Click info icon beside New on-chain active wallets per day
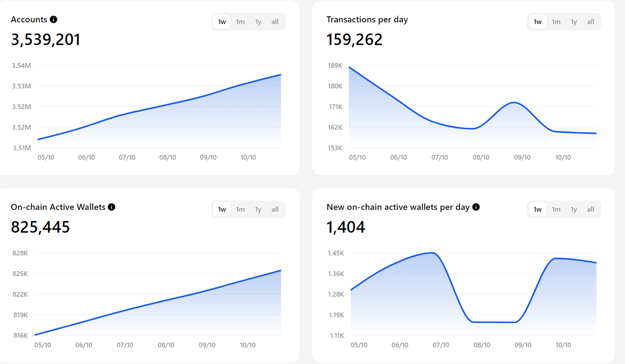Image resolution: width=625 pixels, height=364 pixels. tap(476, 207)
